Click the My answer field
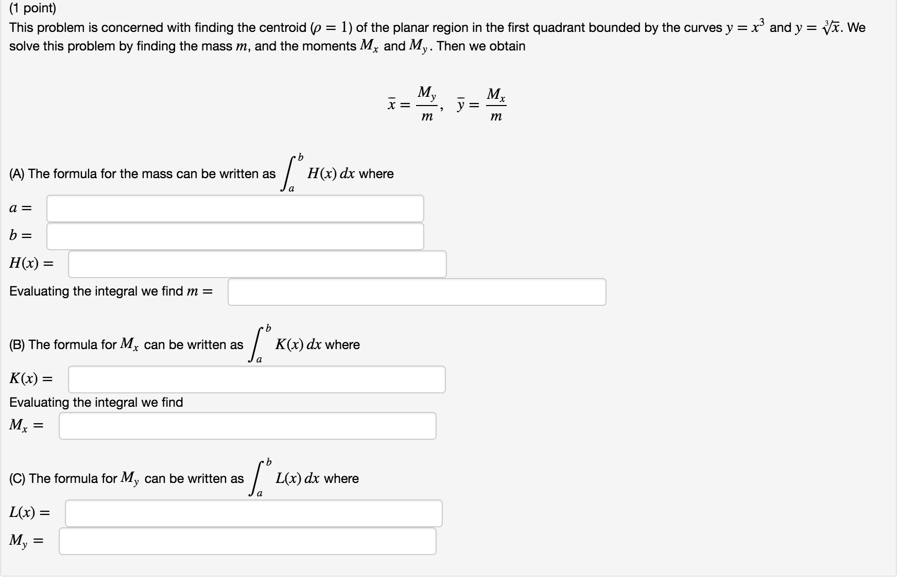The height and width of the screenshot is (588, 898). tap(247, 541)
